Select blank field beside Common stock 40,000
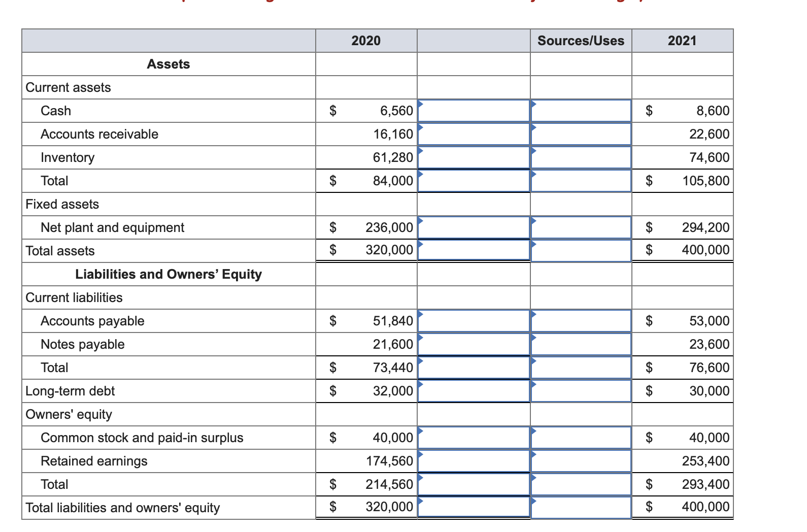807x532 pixels. pyautogui.click(x=474, y=438)
